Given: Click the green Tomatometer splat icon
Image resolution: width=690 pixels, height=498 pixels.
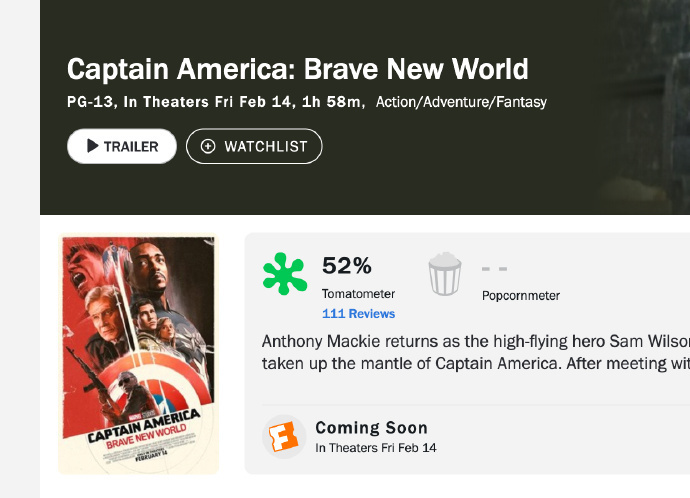Looking at the screenshot, I should point(284,274).
